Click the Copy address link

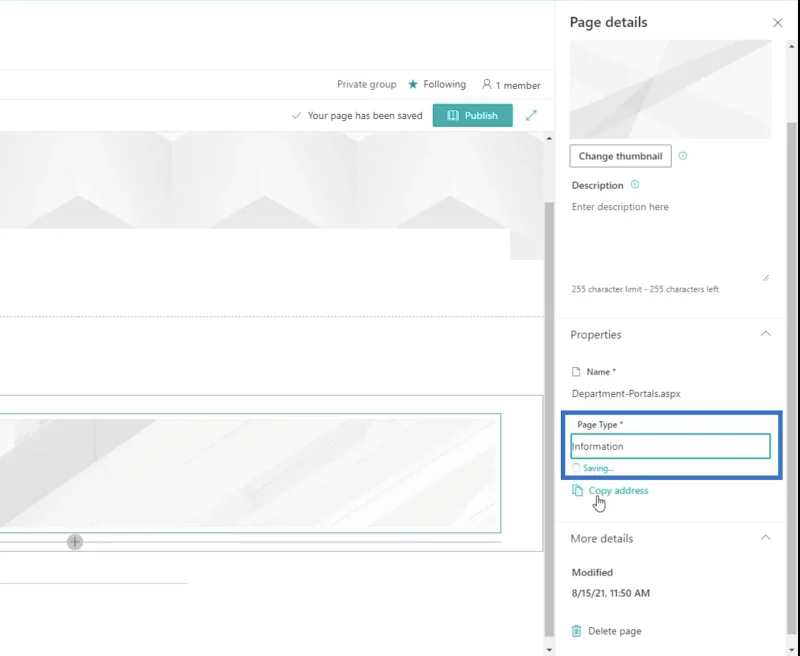click(x=618, y=491)
